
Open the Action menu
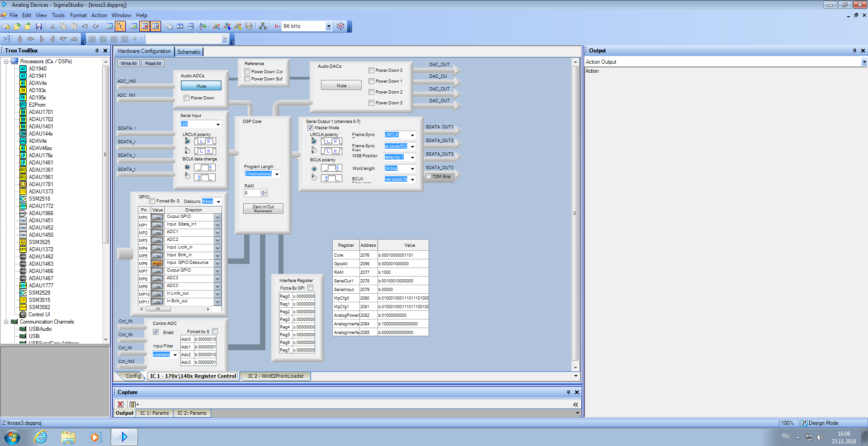[99, 15]
